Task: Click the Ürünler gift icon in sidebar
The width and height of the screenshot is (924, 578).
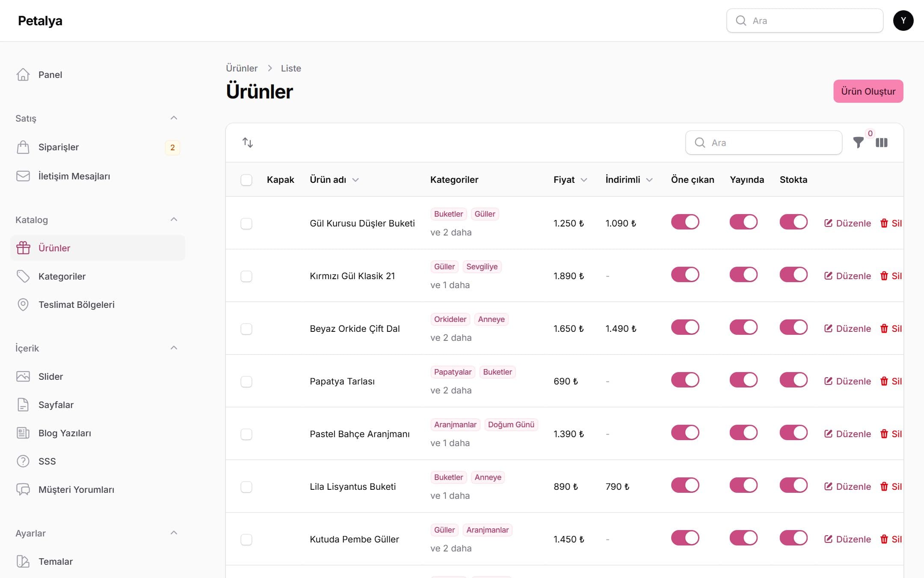Action: coord(23,248)
